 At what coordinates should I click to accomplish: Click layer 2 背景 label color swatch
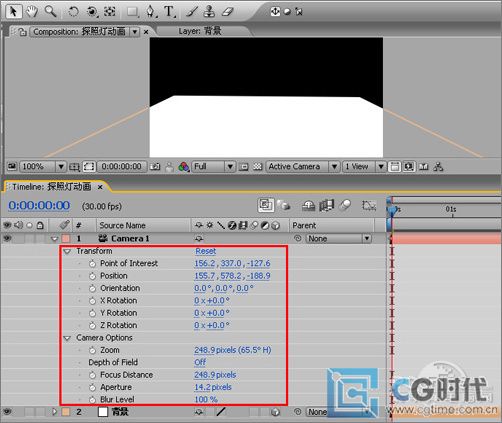66,412
